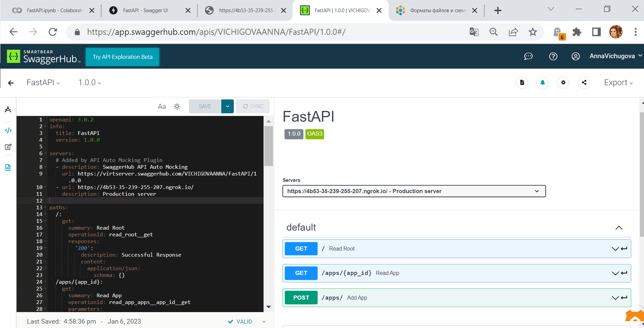The image size is (644, 328).
Task: Open the Servers selection dropdown
Action: pos(414,191)
